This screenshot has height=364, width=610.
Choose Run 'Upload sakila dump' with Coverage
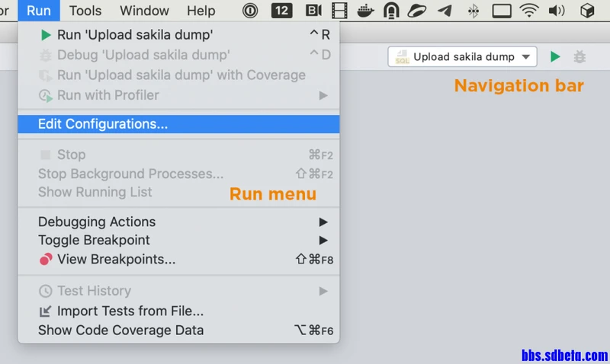point(178,75)
